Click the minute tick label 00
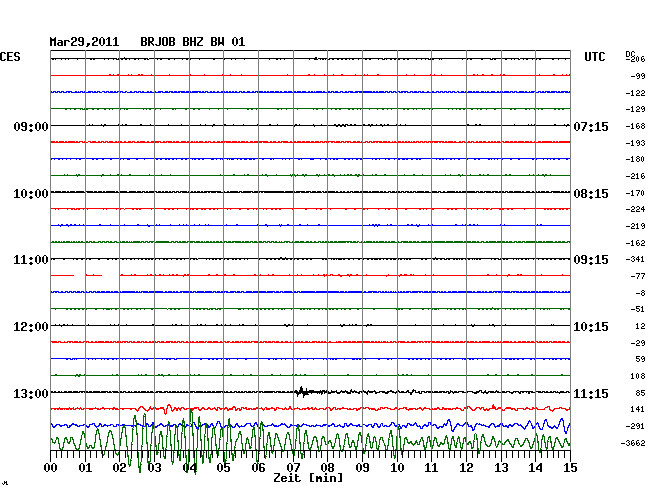This screenshot has width=650, height=494. click(51, 468)
